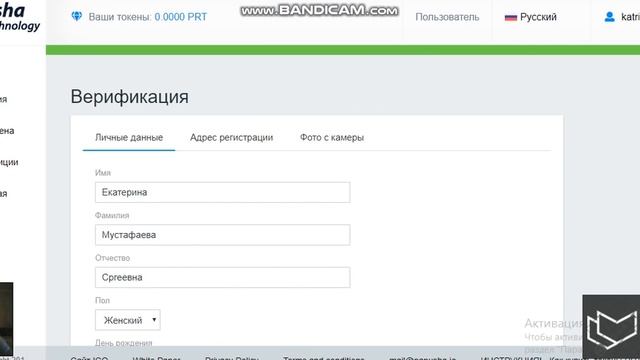640x360 pixels.
Task: Click the Отчество field label
Action: [x=112, y=258]
